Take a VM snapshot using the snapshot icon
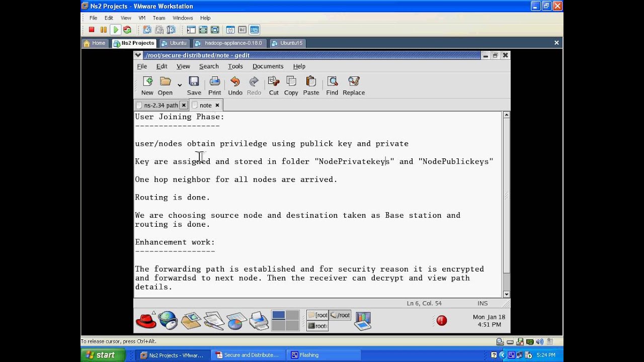The image size is (644, 362). [147, 30]
